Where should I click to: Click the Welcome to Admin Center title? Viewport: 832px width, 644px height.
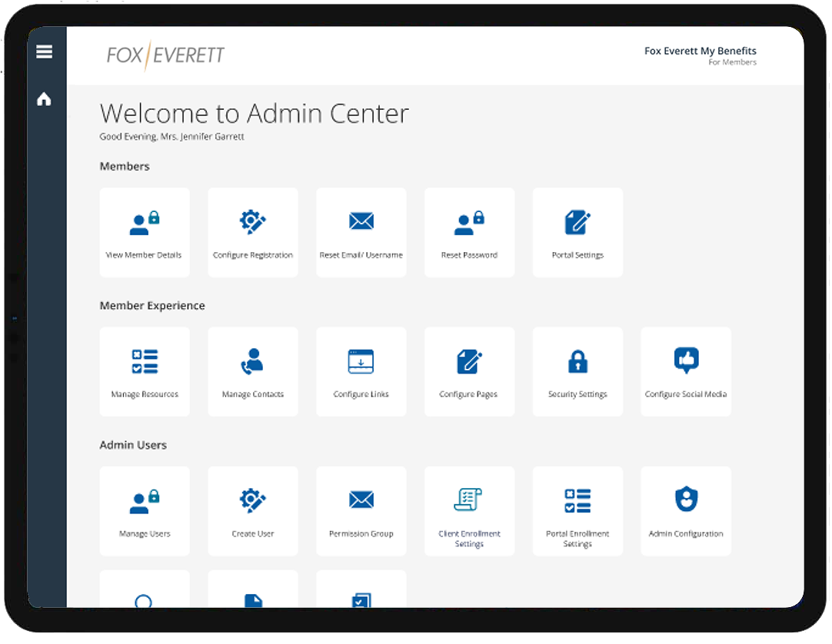[x=255, y=114]
